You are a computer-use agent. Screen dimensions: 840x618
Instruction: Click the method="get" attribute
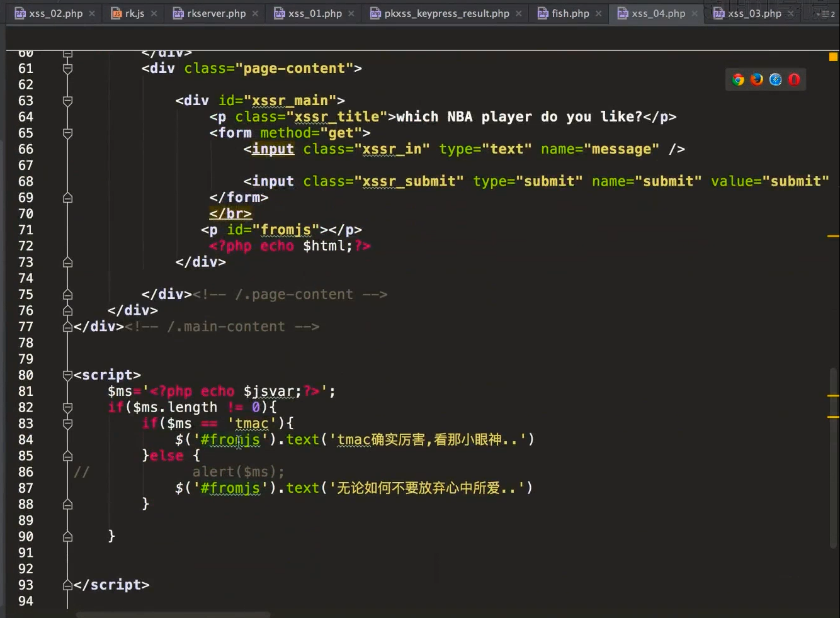pyautogui.click(x=311, y=133)
